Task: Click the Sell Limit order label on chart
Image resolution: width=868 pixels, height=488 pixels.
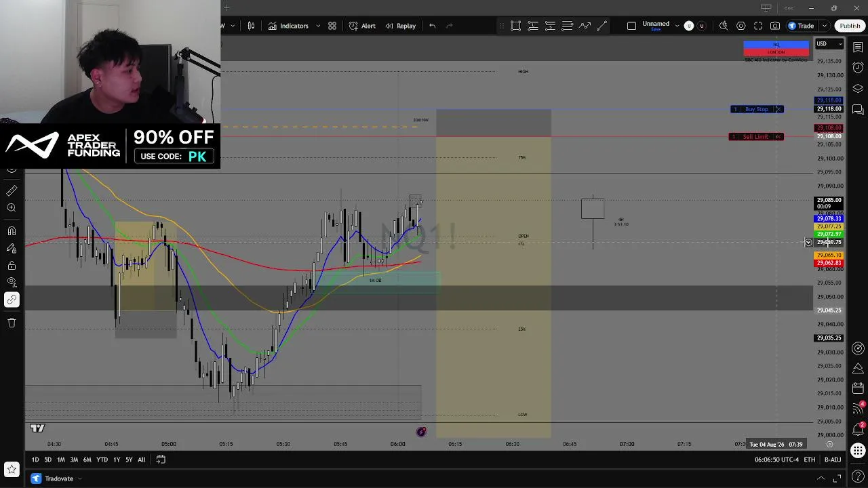Action: point(755,137)
